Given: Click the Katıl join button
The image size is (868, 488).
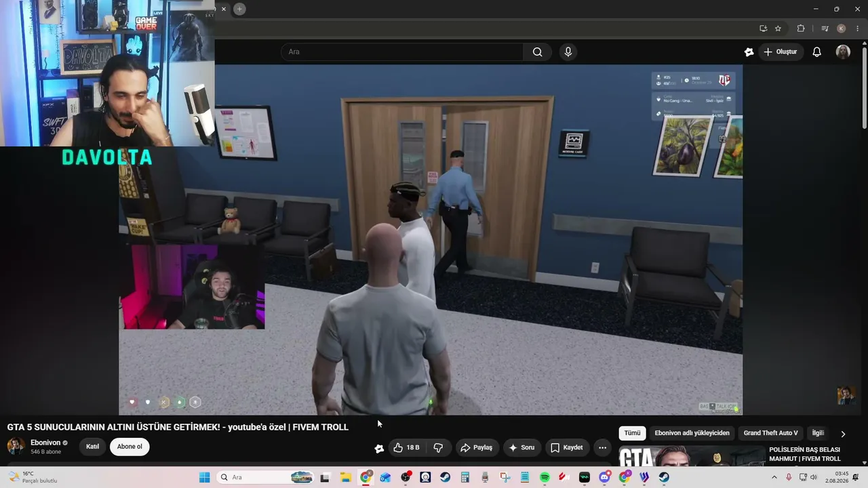Looking at the screenshot, I should (x=93, y=447).
